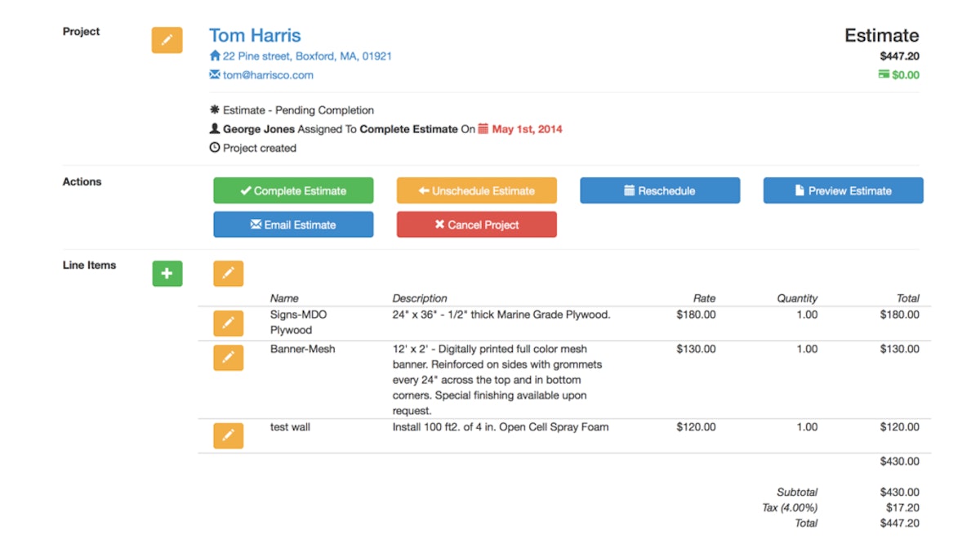Select the red calendar icon near May 1st
This screenshot has height=540, width=980.
(483, 128)
